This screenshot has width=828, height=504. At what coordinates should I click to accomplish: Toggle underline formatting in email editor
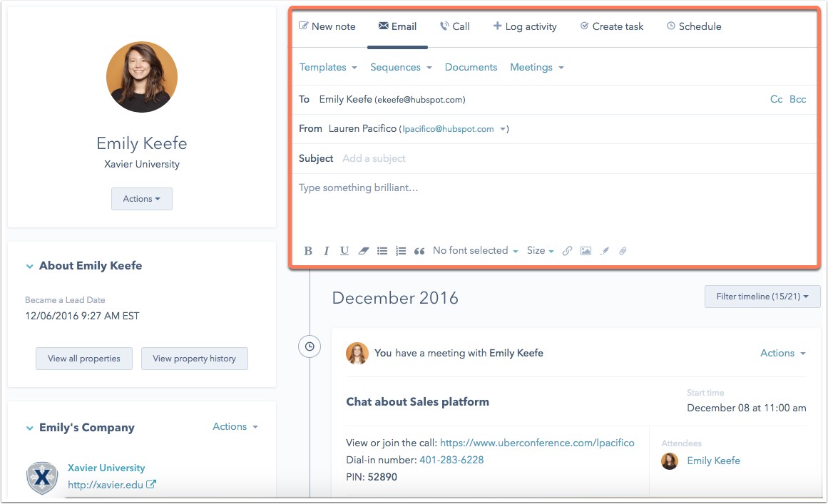coord(344,251)
